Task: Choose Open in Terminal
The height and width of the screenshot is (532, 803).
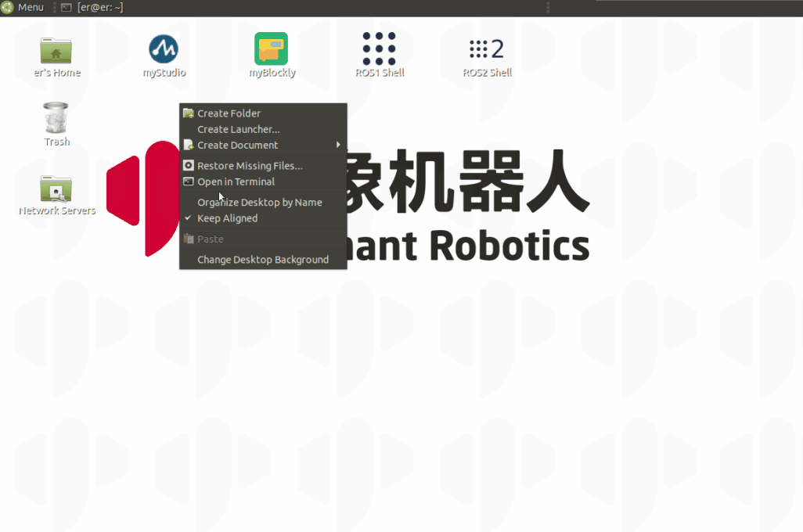Action: coord(236,182)
